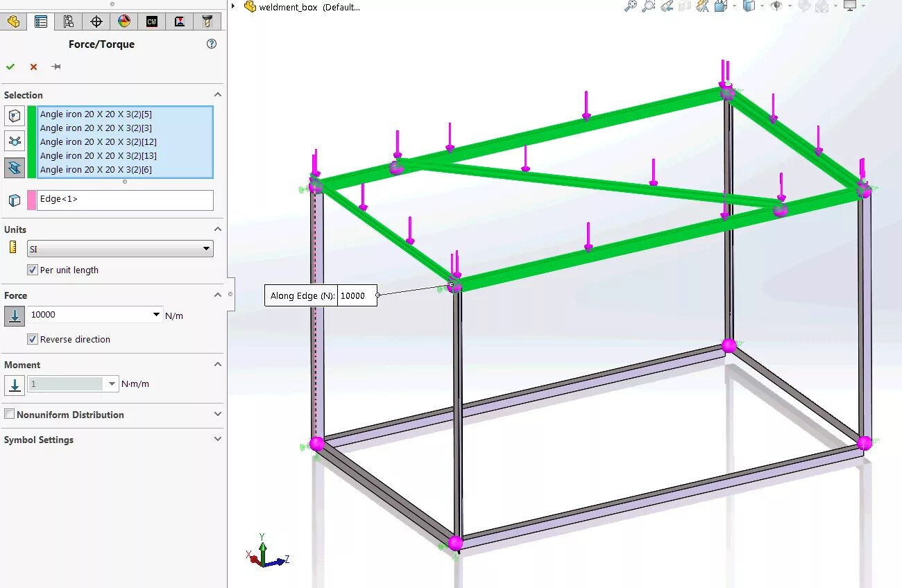Screen dimensions: 902x588
Task: Select the Joints selection mode
Action: pos(15,141)
